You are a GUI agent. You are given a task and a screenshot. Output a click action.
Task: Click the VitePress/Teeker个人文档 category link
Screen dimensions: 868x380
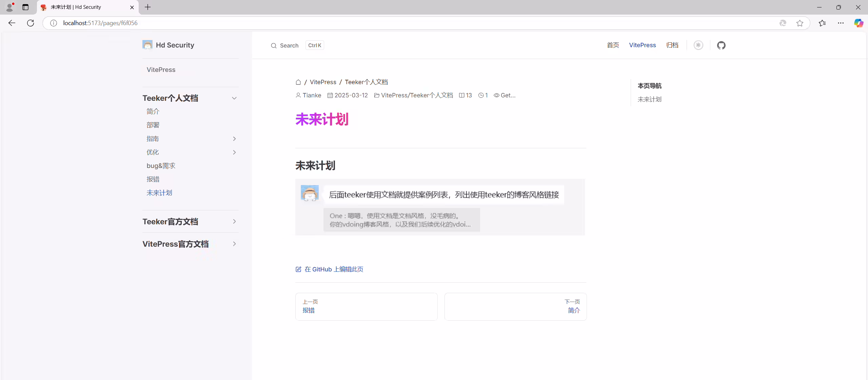coord(417,95)
